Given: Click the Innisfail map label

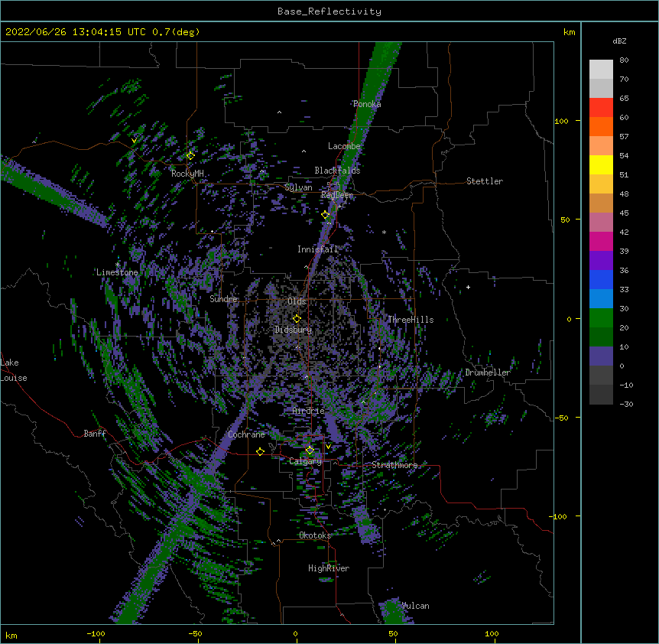Looking at the screenshot, I should (318, 249).
